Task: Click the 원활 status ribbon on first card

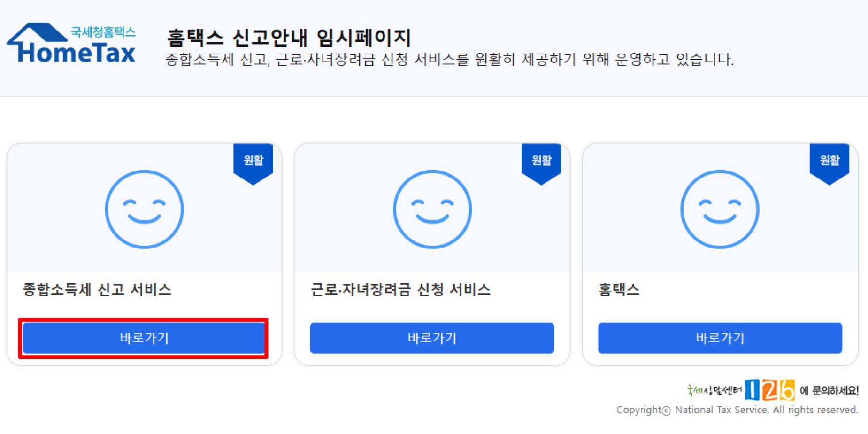Action: click(254, 160)
